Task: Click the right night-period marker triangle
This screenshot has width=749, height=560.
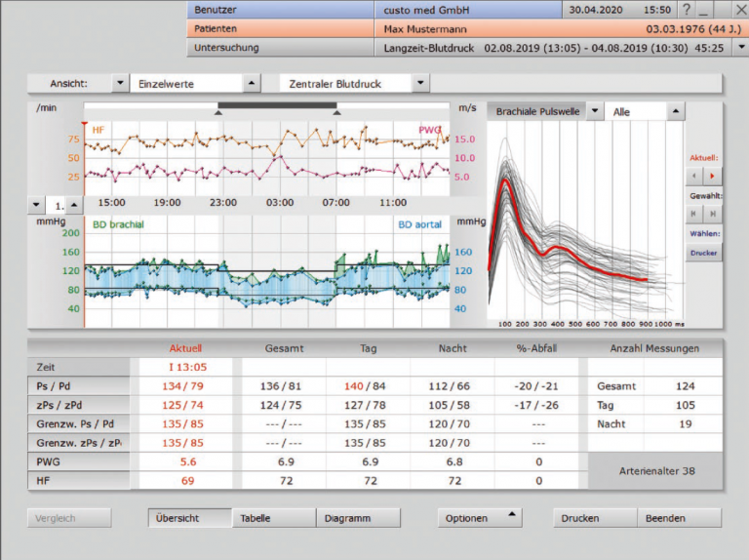Action: click(x=336, y=113)
